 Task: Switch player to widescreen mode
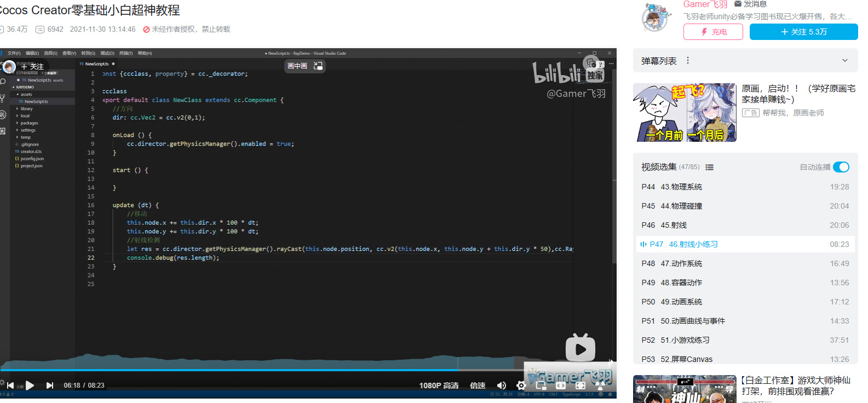561,385
